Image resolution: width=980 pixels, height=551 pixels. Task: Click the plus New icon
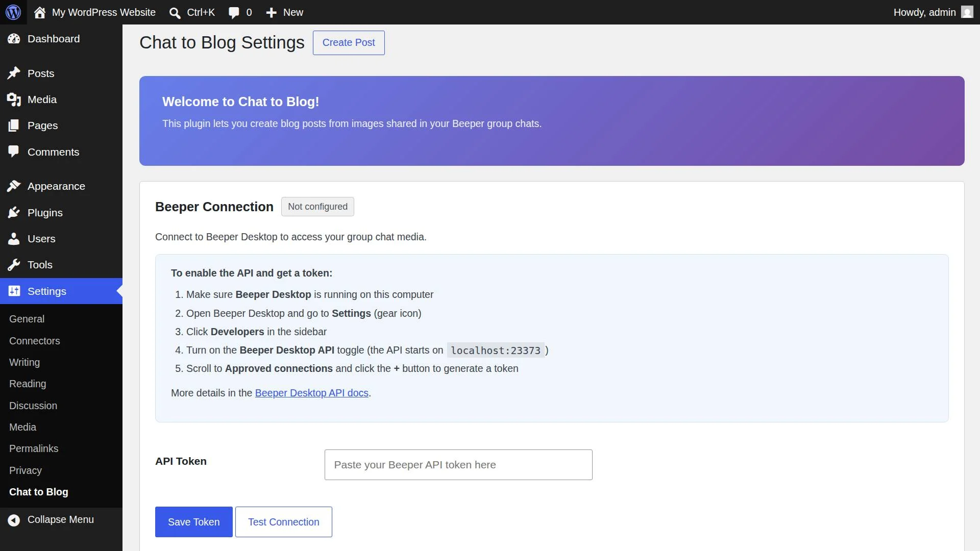coord(271,13)
